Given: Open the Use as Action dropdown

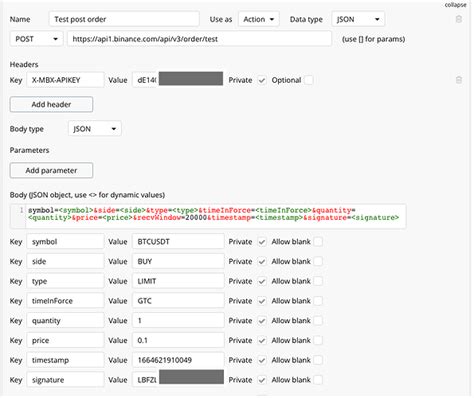Looking at the screenshot, I should point(259,19).
